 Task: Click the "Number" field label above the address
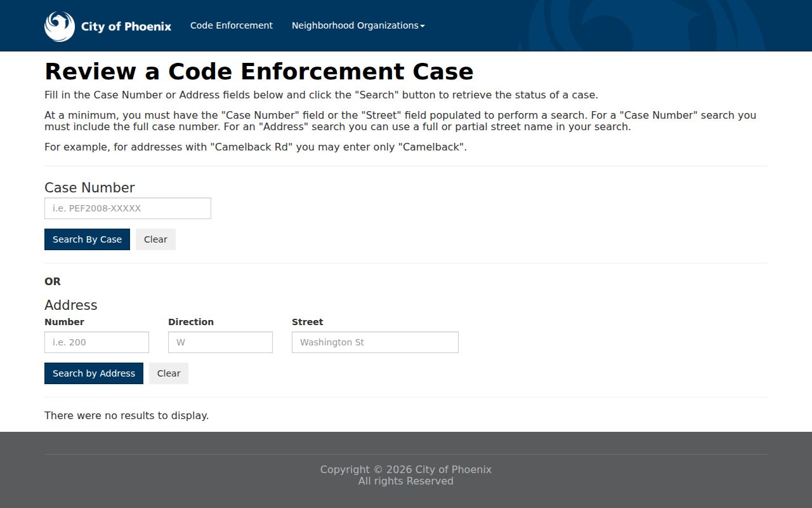coord(64,322)
